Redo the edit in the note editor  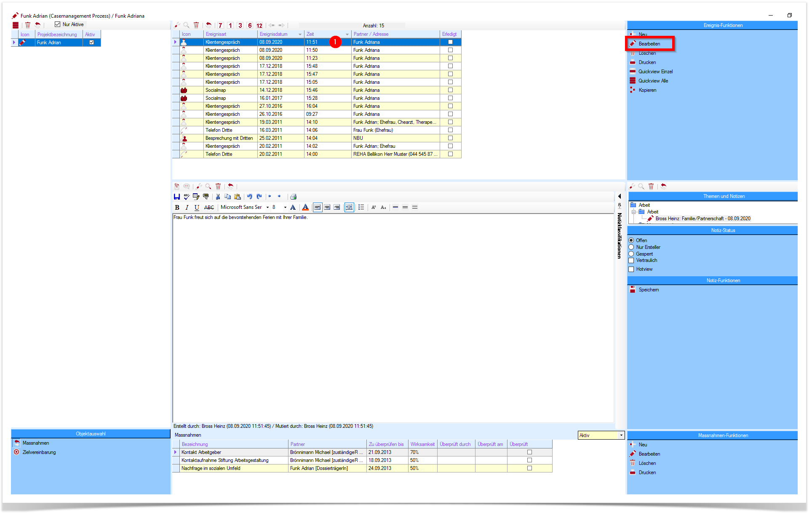[x=259, y=197]
